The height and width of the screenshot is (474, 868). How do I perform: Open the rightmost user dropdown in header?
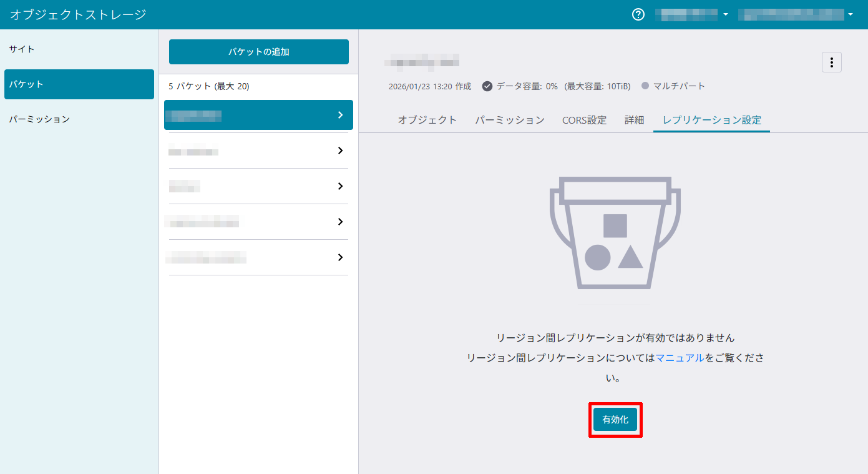pyautogui.click(x=795, y=14)
